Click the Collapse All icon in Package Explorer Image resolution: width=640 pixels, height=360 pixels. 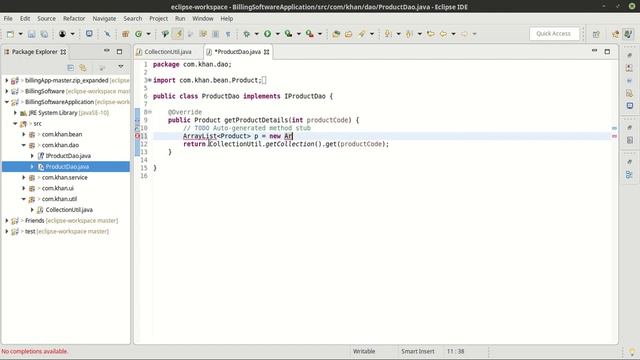71,68
